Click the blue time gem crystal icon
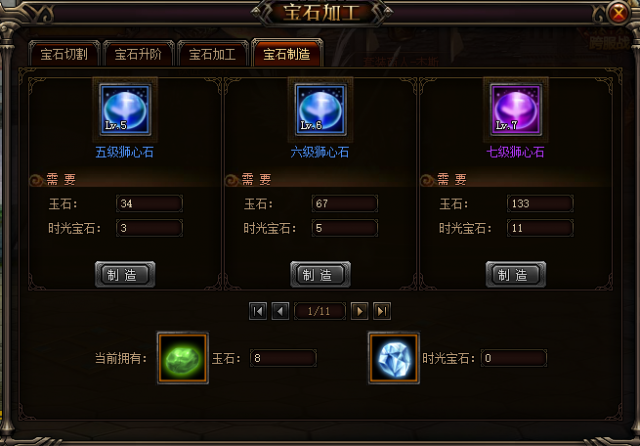 coord(393,358)
